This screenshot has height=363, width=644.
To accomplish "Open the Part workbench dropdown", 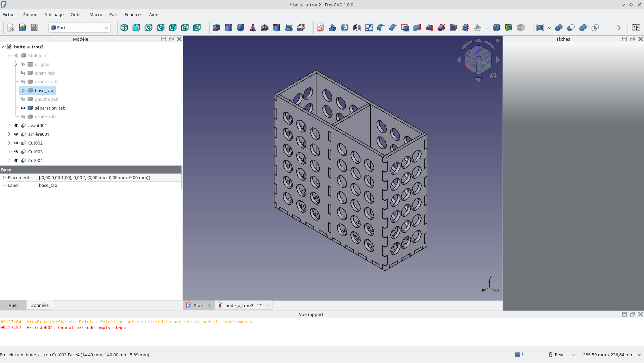I will click(80, 28).
